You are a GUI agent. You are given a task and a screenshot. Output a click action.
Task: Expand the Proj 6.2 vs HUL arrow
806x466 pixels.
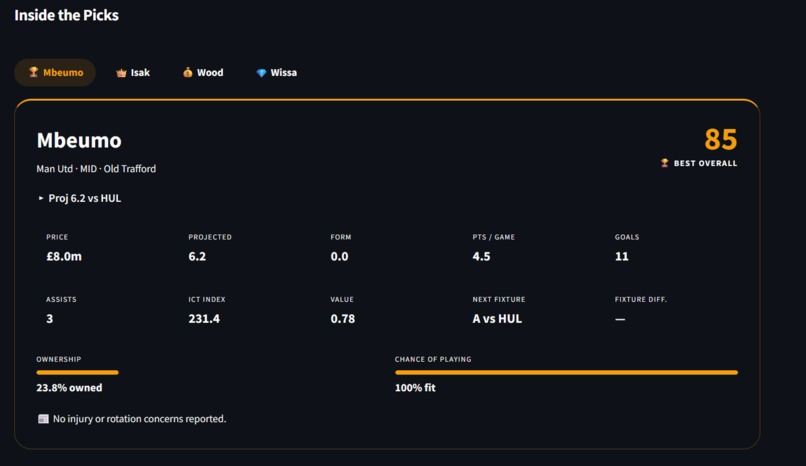(x=41, y=198)
